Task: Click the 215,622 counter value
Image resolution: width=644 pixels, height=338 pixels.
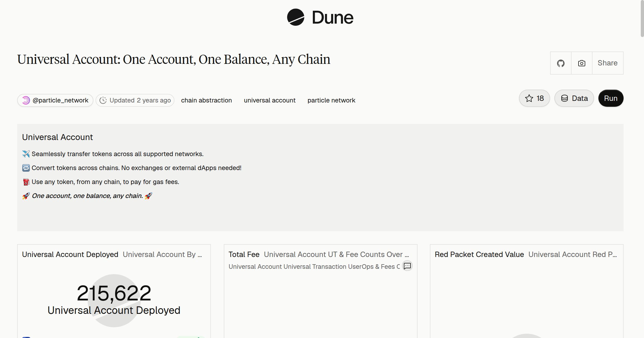Action: [114, 293]
